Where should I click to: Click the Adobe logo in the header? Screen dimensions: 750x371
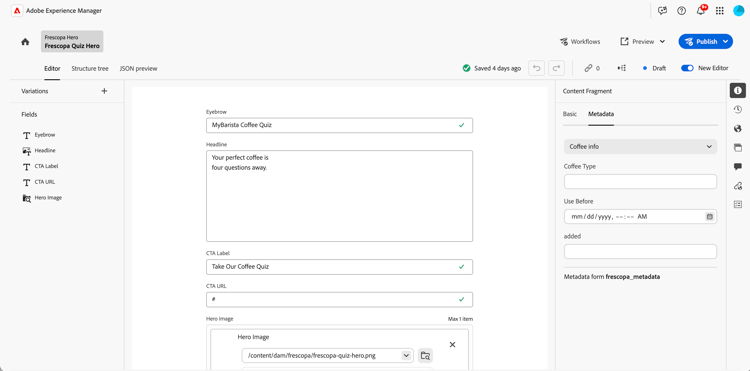(17, 11)
